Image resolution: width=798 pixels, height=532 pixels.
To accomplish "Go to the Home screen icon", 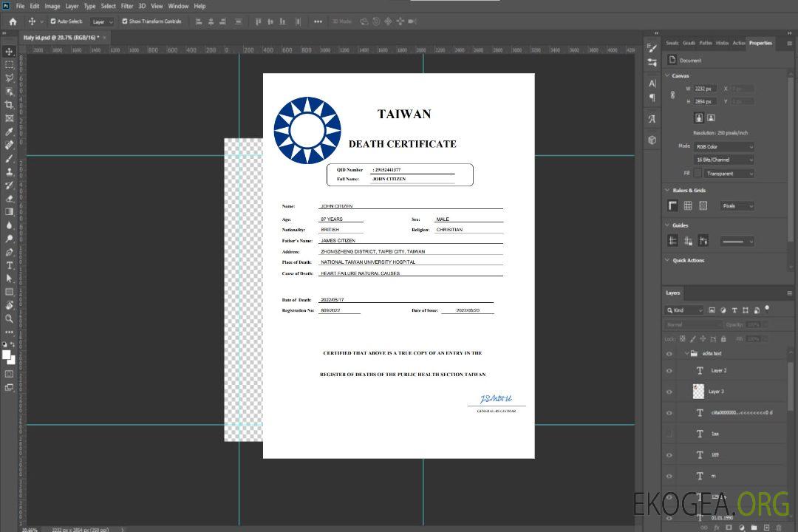I will [x=13, y=21].
